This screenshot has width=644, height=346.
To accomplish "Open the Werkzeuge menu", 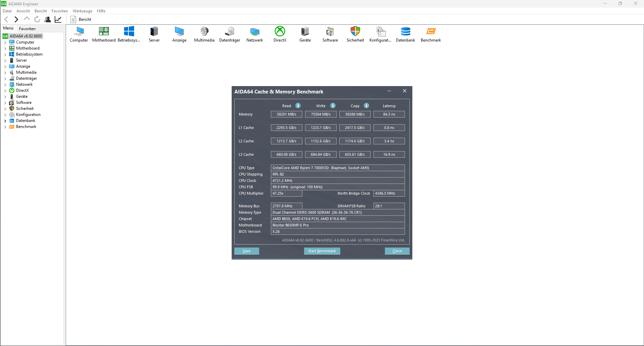I will click(82, 11).
